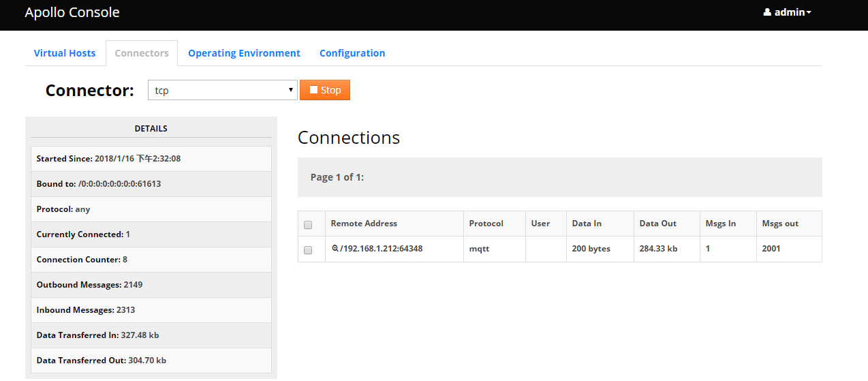Click the magnifier icon beside 192.168.1.212:64348
This screenshot has height=381, width=868.
click(335, 249)
